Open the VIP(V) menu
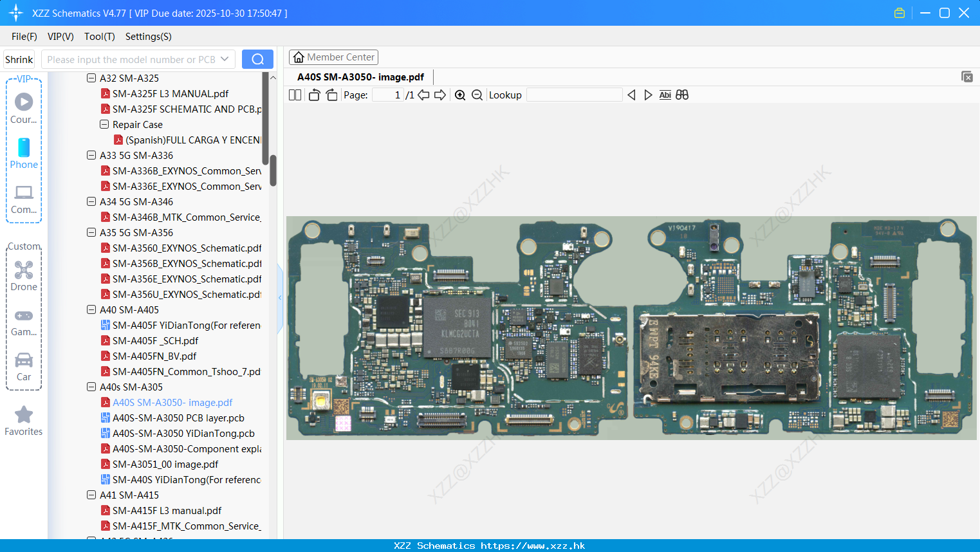The image size is (980, 552). (x=60, y=37)
